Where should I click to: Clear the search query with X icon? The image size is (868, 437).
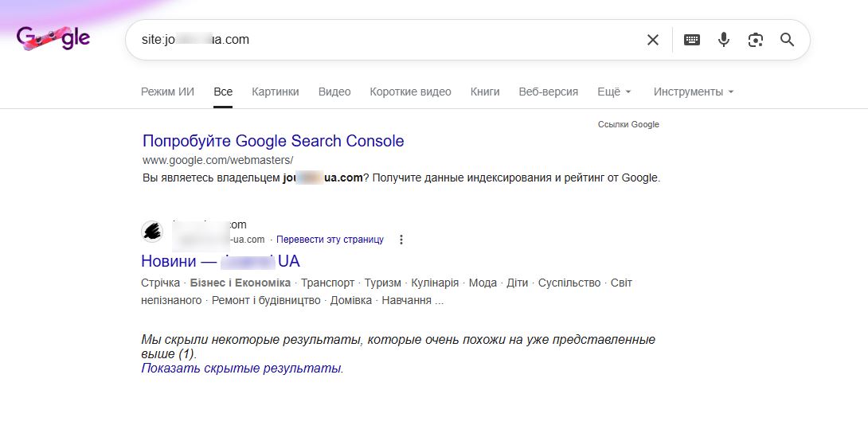click(x=653, y=40)
